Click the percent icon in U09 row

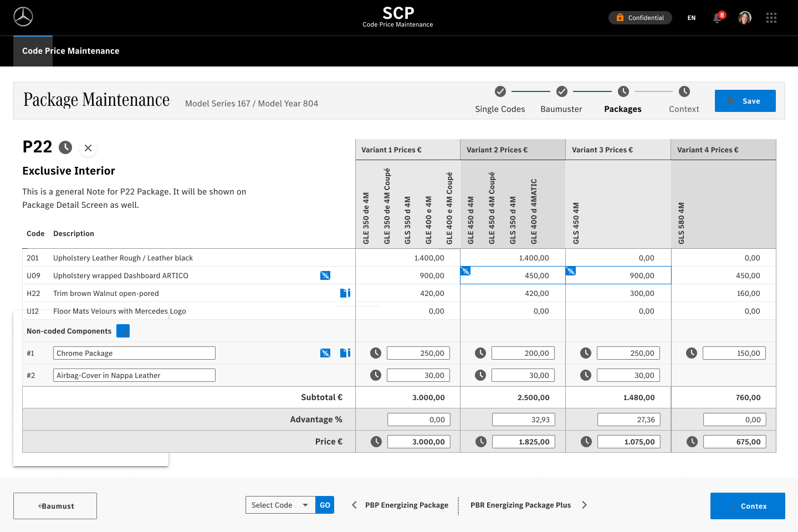(325, 275)
